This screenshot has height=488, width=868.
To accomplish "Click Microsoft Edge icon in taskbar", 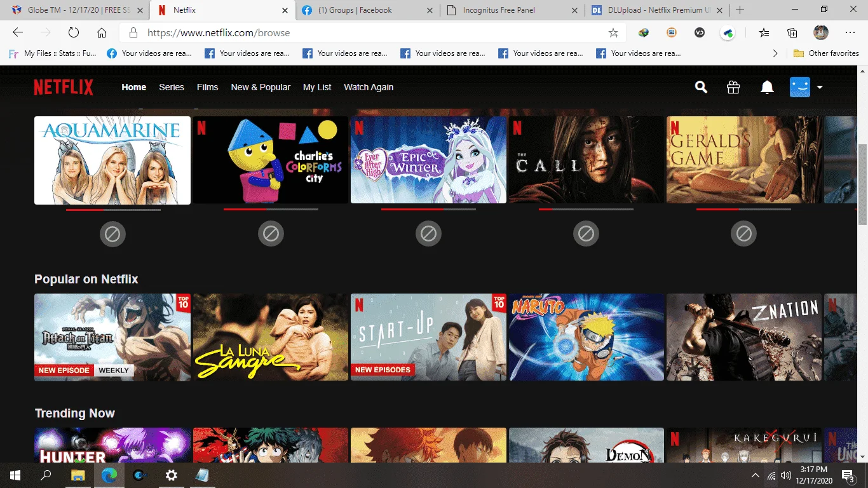I will (109, 475).
